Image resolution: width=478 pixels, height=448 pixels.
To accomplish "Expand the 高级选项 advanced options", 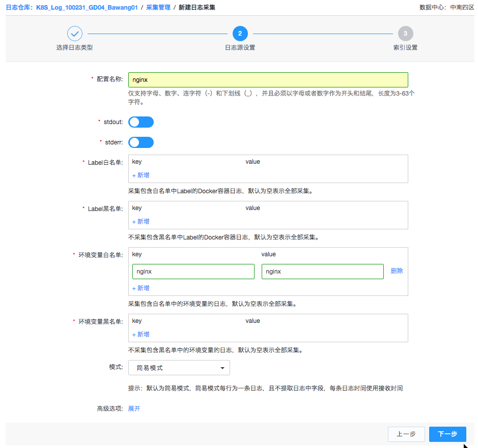I will pos(134,408).
